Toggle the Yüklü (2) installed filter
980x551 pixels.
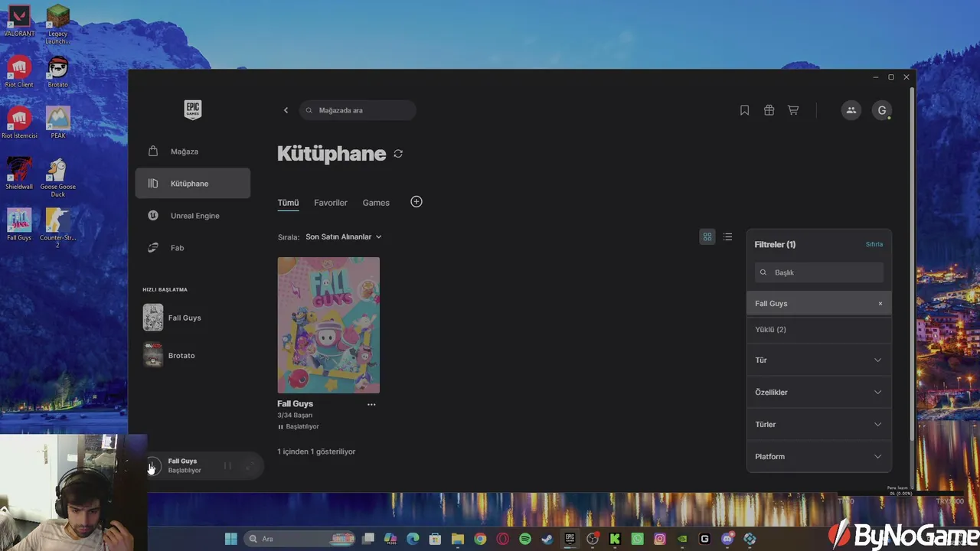tap(819, 330)
